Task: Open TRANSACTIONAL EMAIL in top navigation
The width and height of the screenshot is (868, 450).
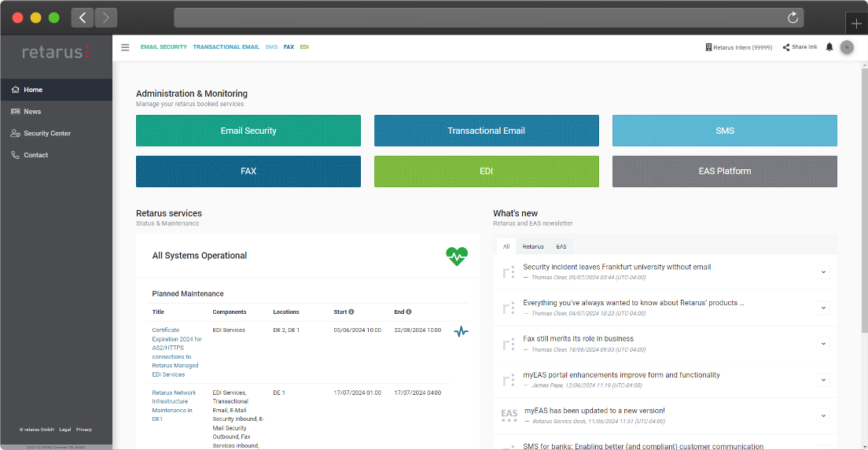Action: coord(226,47)
